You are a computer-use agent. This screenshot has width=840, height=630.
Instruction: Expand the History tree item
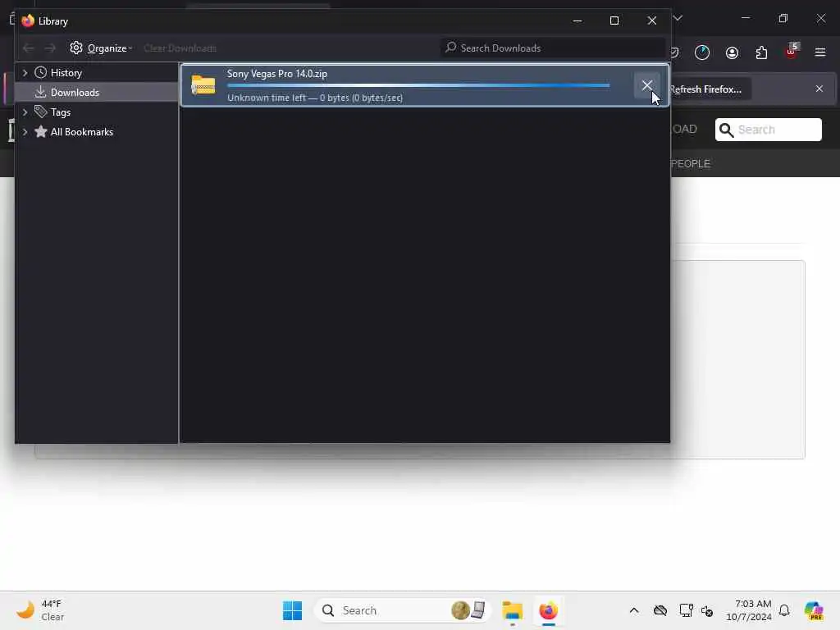(25, 72)
